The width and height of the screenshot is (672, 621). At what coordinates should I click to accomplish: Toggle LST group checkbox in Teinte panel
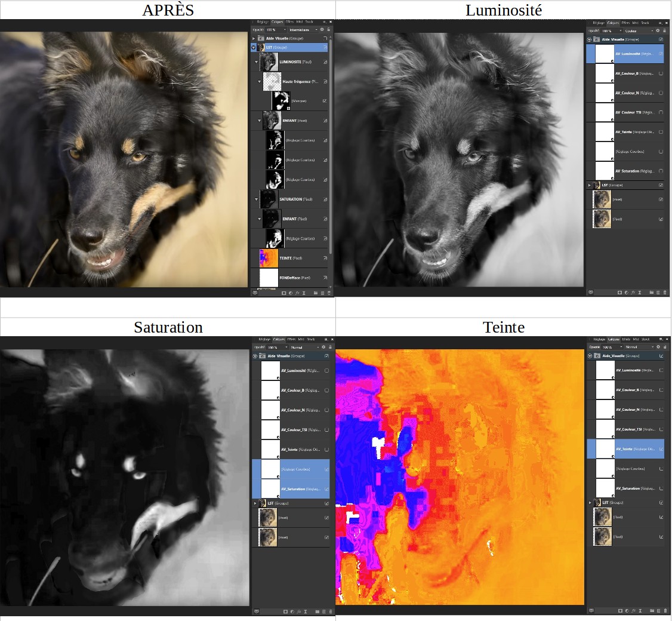(661, 502)
